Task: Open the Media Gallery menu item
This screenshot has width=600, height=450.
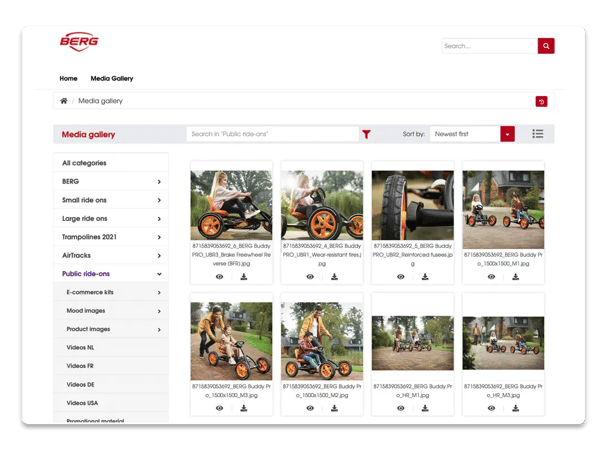Action: click(x=112, y=78)
